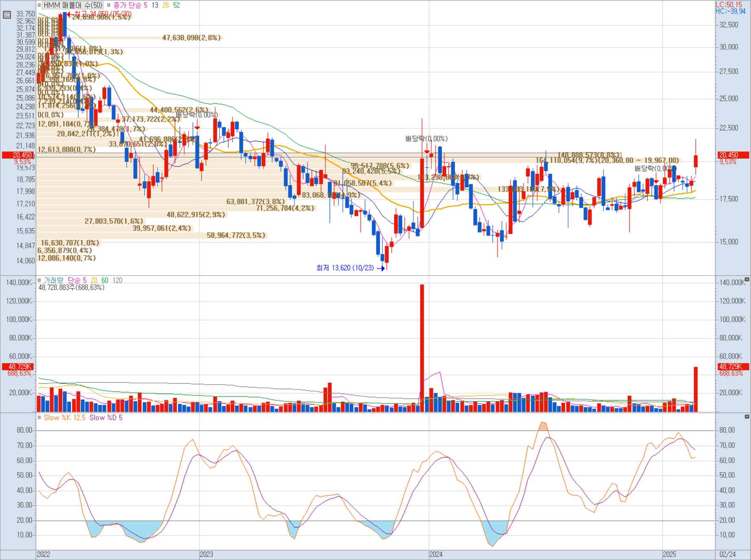
Task: Close the Slow stochastic panel with X
Action: tap(747, 417)
